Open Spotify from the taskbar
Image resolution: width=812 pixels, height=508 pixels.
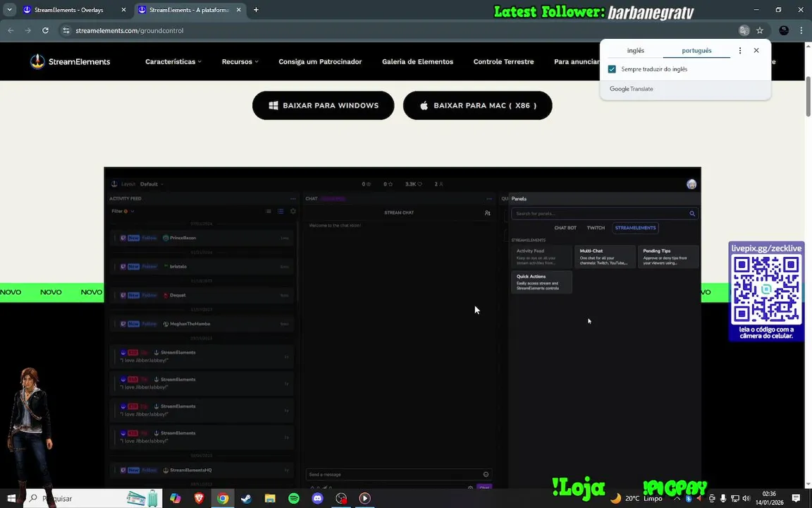(x=294, y=498)
